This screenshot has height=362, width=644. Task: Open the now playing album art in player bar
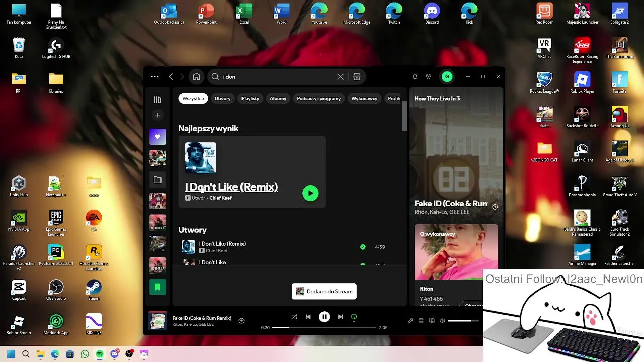[x=157, y=321]
